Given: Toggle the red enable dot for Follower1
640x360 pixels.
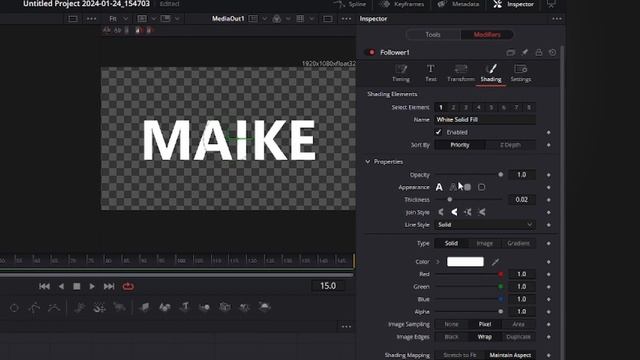Looking at the screenshot, I should [371, 52].
